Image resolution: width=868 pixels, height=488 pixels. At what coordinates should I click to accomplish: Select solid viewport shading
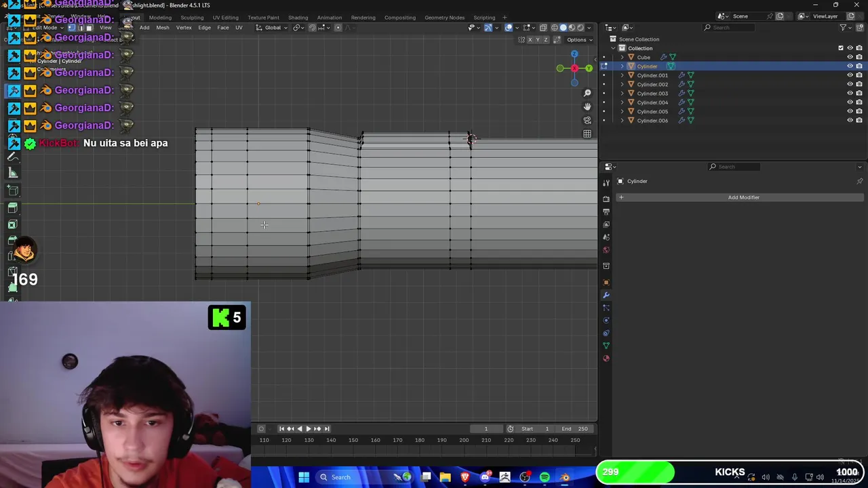(563, 28)
